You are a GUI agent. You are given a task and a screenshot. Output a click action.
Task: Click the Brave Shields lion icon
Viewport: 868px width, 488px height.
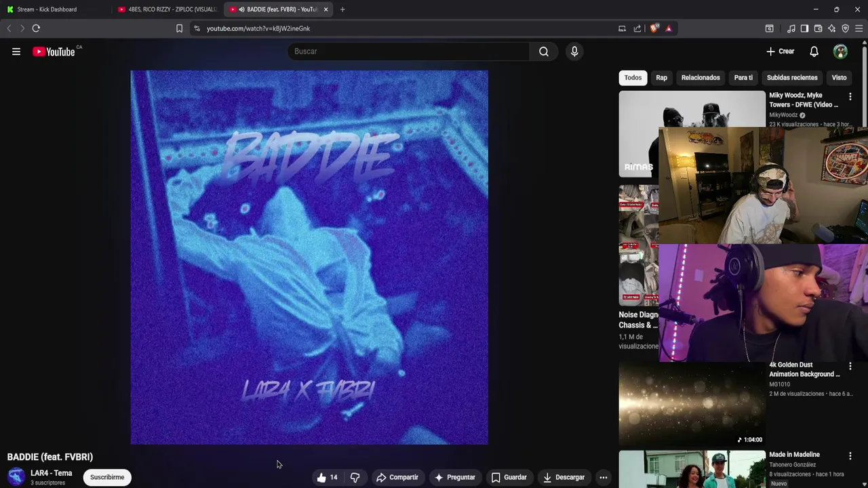[x=654, y=28]
